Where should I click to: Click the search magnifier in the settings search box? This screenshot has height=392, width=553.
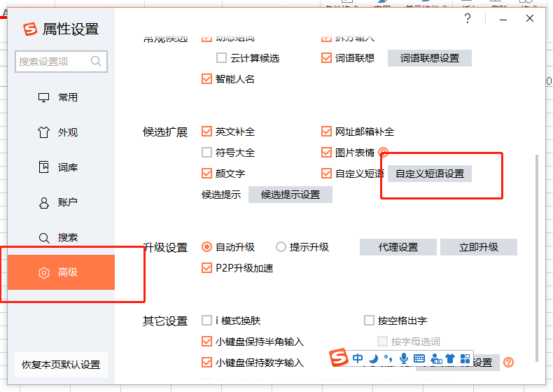coord(96,62)
